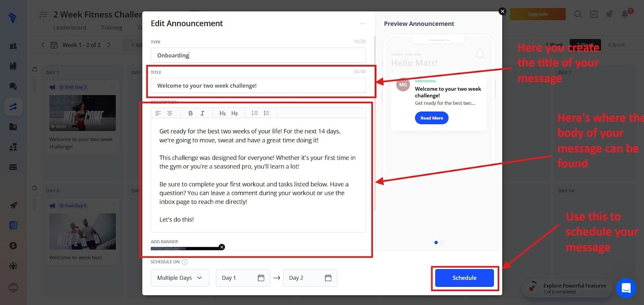This screenshot has height=305, width=644.
Task: Open the team hierarchy sidebar icon
Action: click(13, 147)
